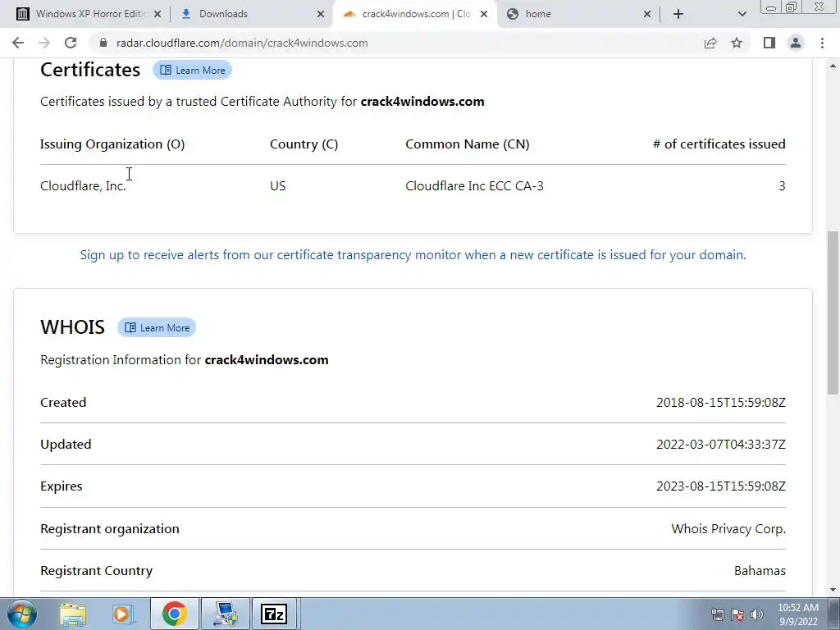Click the Chrome taskbar button
Image resolution: width=840 pixels, height=630 pixels.
coord(174,614)
